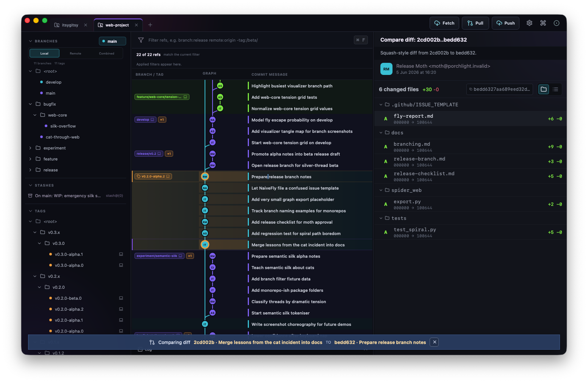
Task: Click the AS node for regression test commit
Action: click(x=205, y=233)
